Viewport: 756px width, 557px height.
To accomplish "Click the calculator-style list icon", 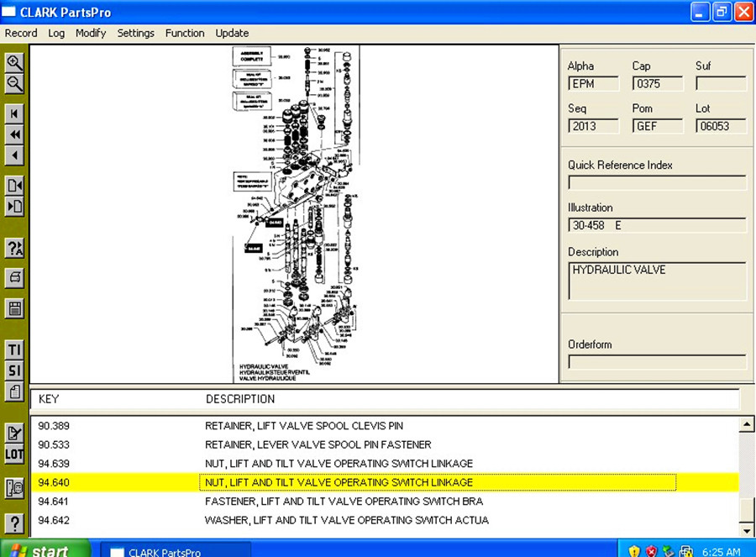I will pos(14,308).
